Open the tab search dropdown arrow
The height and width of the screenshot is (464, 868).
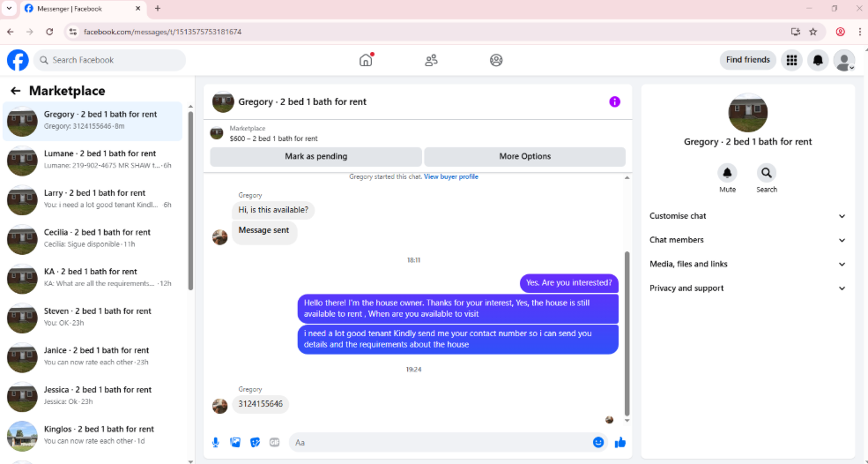click(x=9, y=8)
